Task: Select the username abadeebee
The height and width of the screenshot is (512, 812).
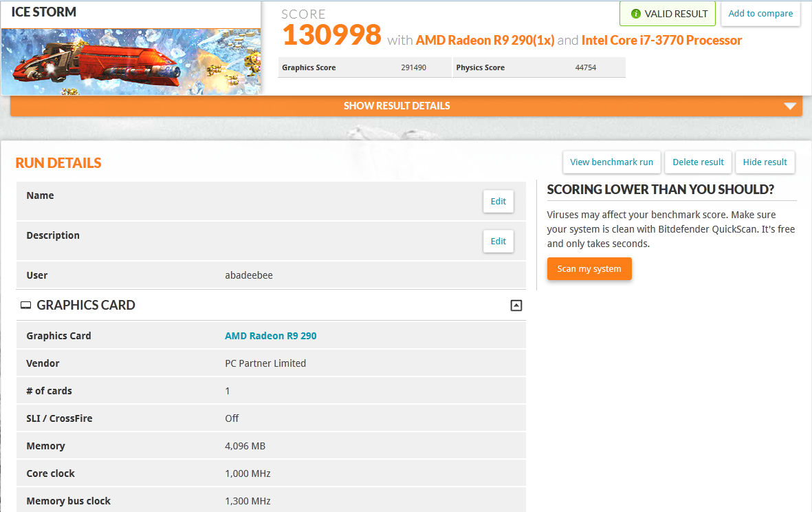Action: click(x=249, y=275)
